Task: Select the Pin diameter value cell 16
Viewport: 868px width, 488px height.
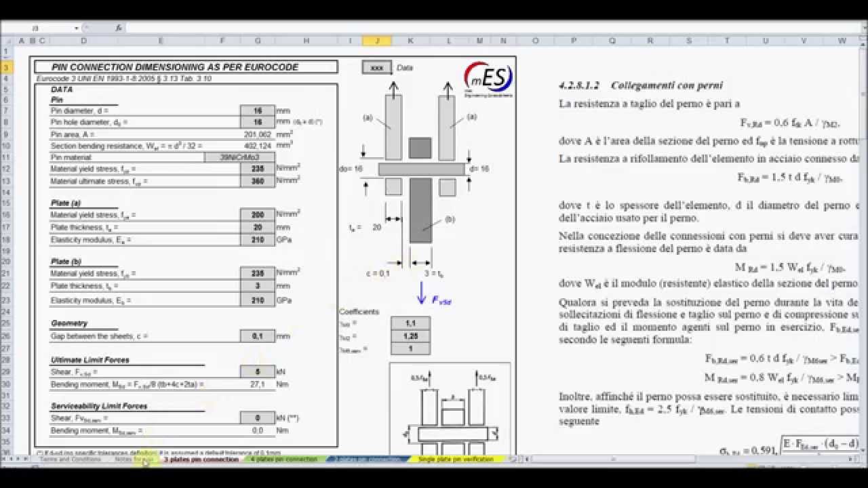Action: 258,110
